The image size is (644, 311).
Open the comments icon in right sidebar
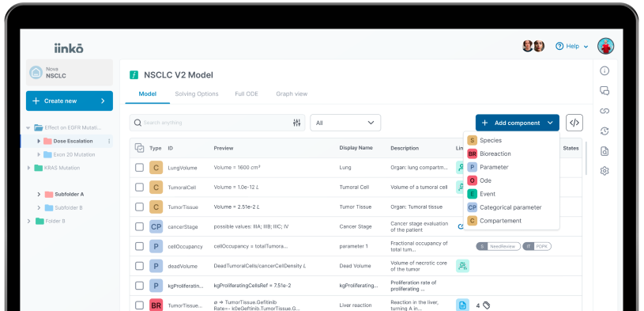click(x=604, y=91)
